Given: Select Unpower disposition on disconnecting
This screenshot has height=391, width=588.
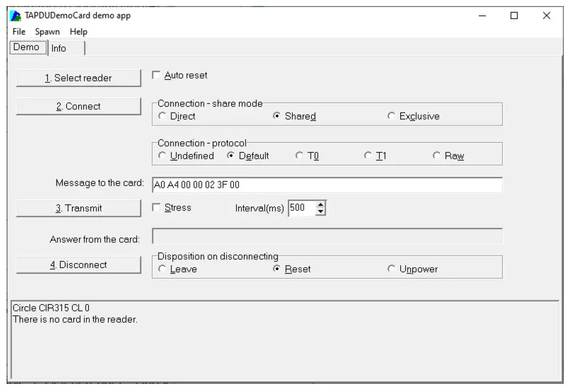Looking at the screenshot, I should [x=391, y=269].
